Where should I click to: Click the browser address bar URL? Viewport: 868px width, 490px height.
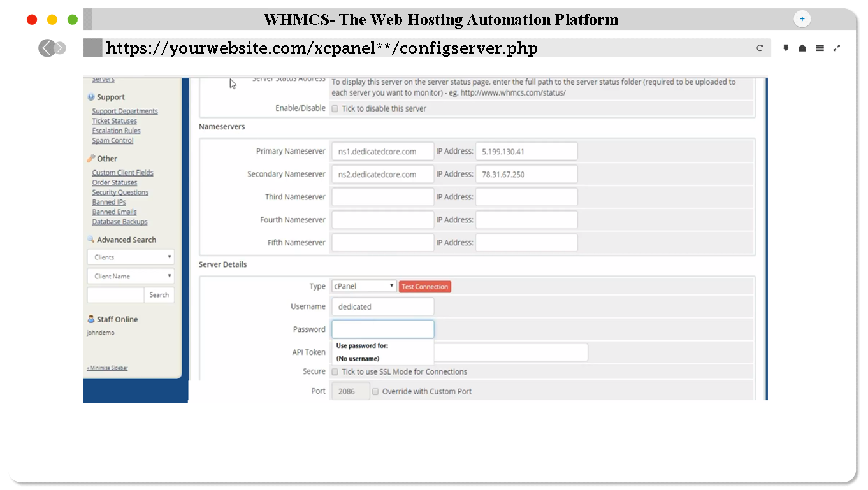[x=322, y=48]
